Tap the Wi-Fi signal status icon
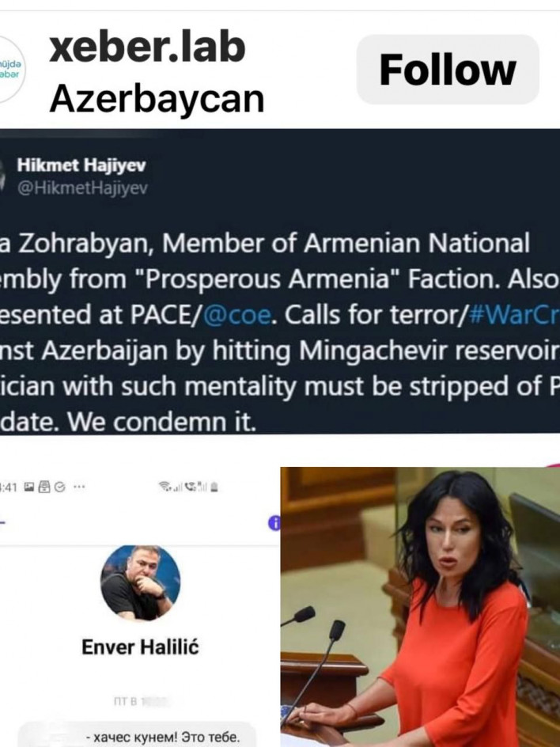560x747 pixels. (166, 487)
